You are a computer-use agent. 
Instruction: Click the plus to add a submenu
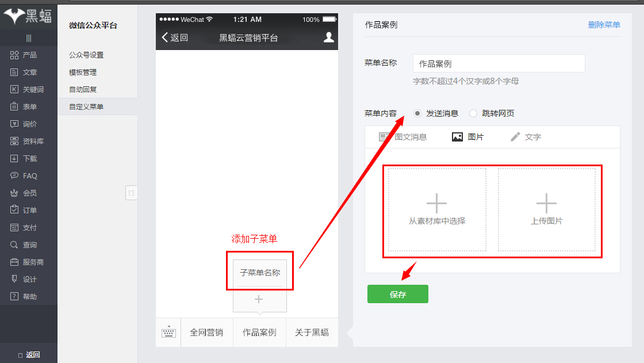click(x=259, y=300)
